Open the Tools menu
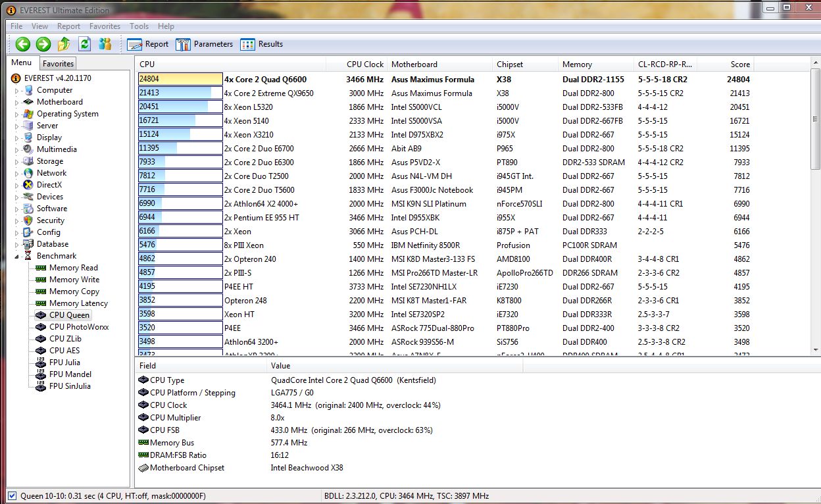821x504 pixels. [x=139, y=26]
